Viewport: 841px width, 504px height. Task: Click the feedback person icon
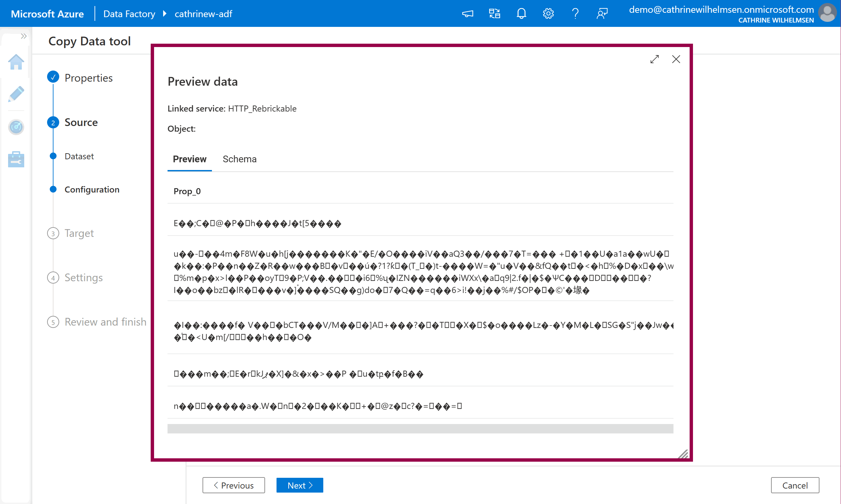pyautogui.click(x=602, y=13)
